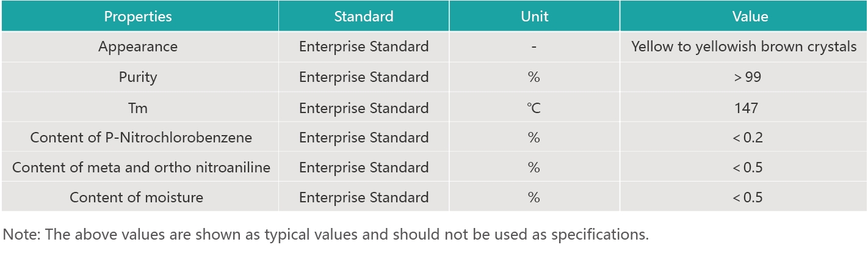868x261 pixels.
Task: Select the Purity property cell
Action: (138, 77)
